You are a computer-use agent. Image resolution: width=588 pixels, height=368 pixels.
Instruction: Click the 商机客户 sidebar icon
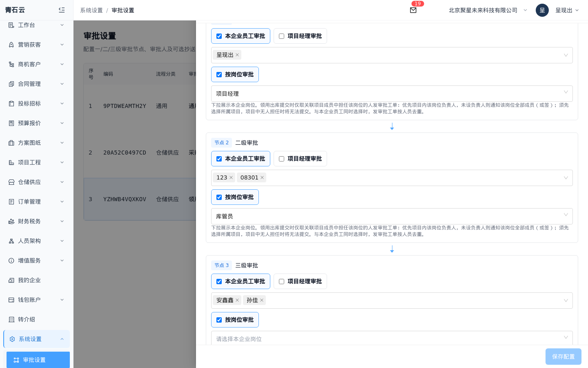(11, 64)
